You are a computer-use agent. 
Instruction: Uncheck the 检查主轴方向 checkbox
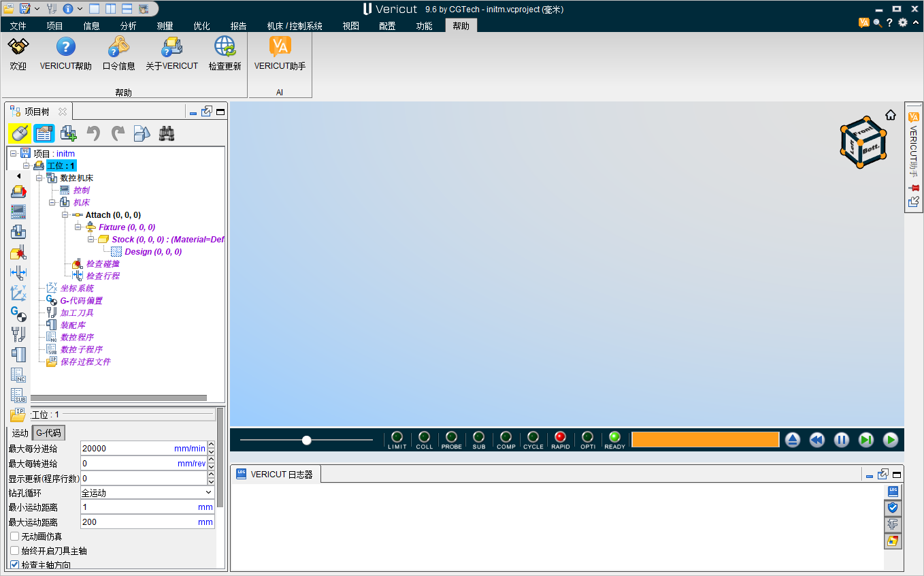[15, 564]
